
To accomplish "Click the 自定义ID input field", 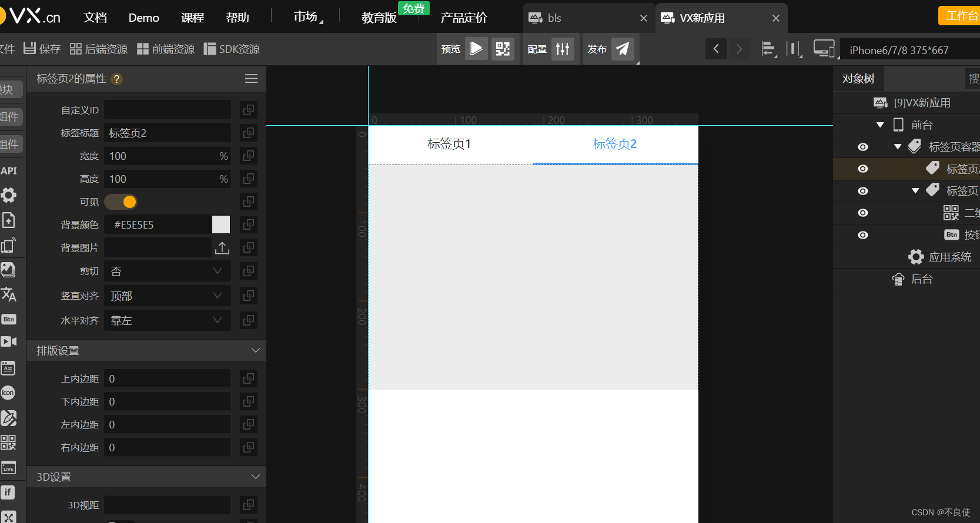I will [x=168, y=110].
